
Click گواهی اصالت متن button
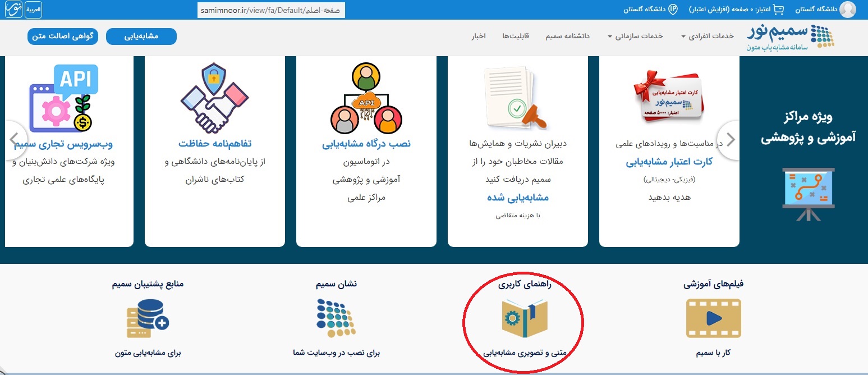(x=62, y=36)
